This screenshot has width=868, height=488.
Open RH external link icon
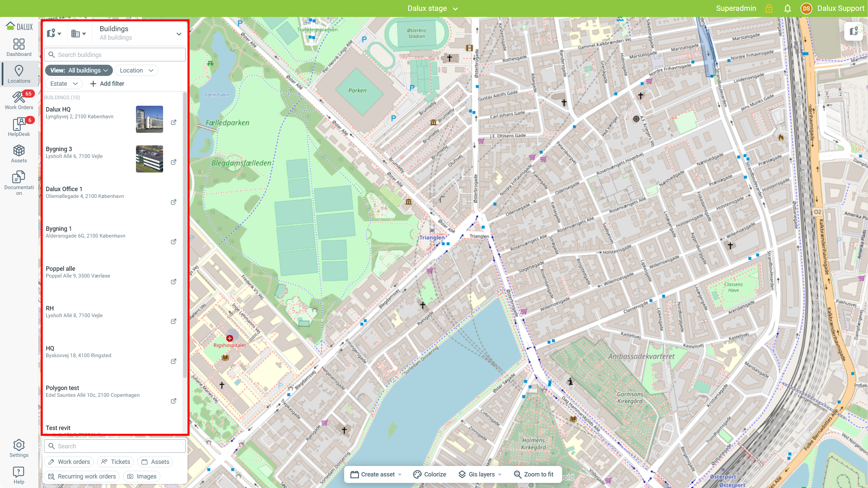(173, 321)
